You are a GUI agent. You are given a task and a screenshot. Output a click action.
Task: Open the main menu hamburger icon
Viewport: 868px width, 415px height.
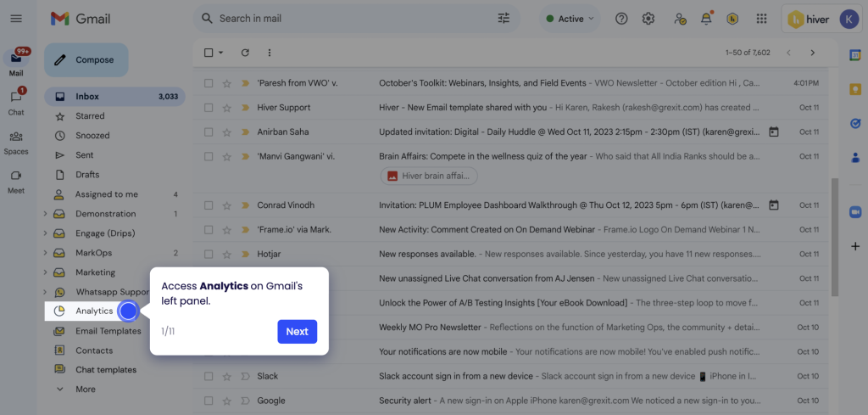click(x=16, y=19)
